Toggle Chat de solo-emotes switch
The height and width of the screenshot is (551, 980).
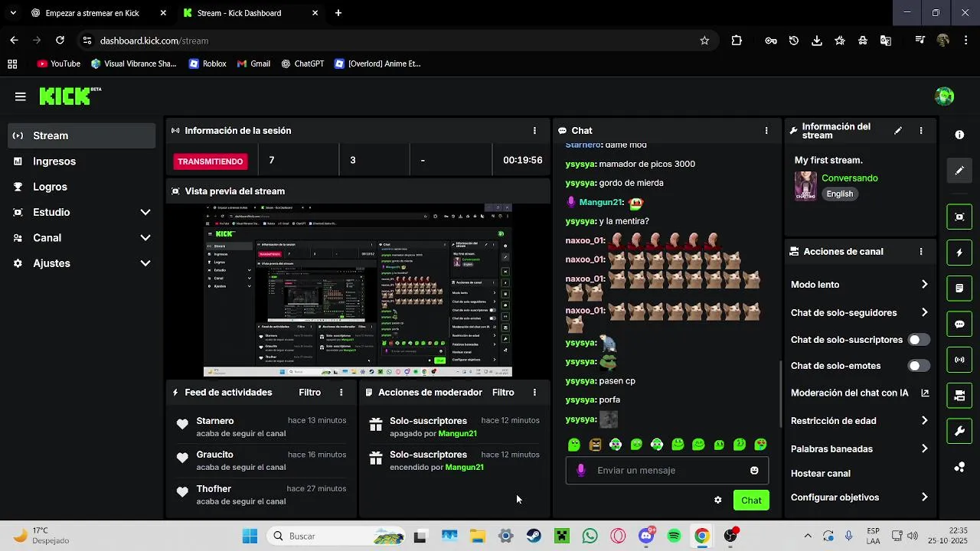tap(919, 366)
